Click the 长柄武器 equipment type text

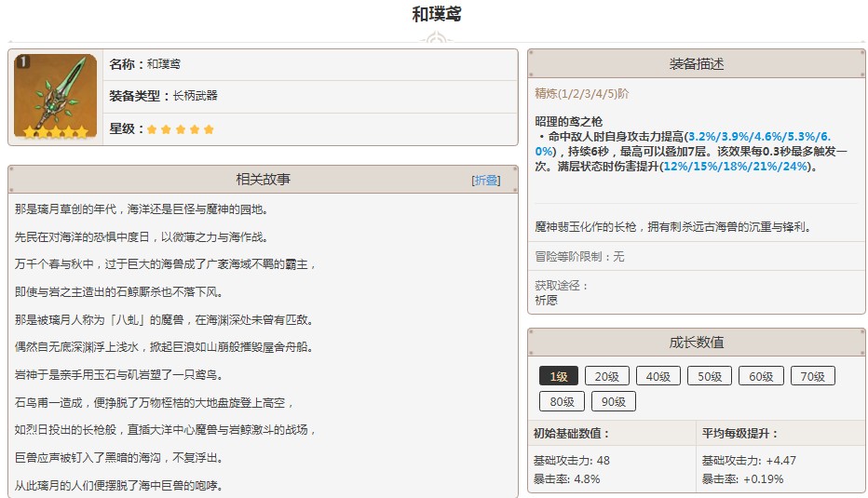[195, 96]
